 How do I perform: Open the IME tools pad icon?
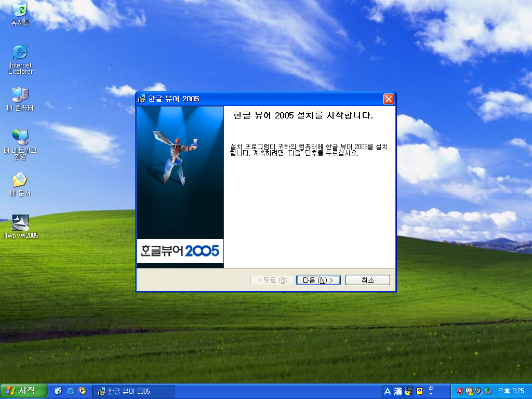408,392
